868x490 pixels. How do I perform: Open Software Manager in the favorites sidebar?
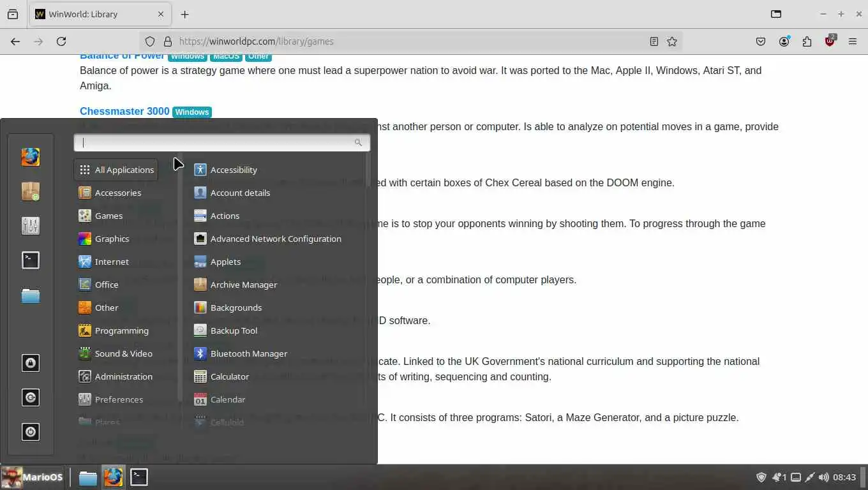coord(31,191)
